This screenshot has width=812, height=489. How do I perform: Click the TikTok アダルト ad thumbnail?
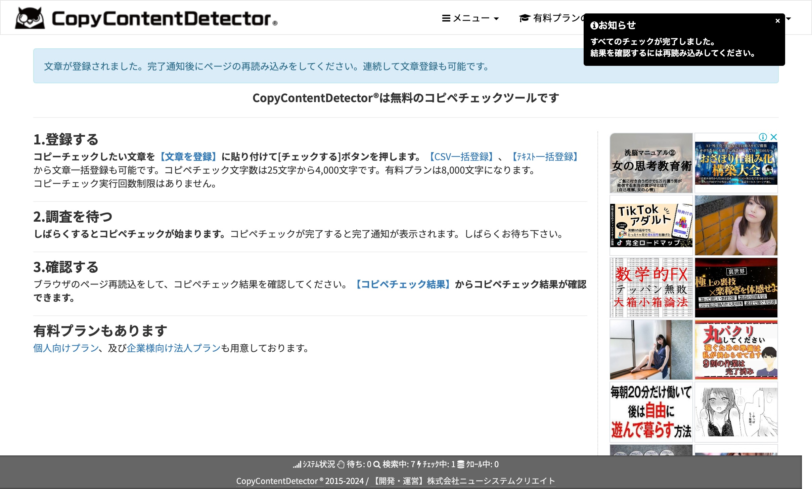[651, 225]
